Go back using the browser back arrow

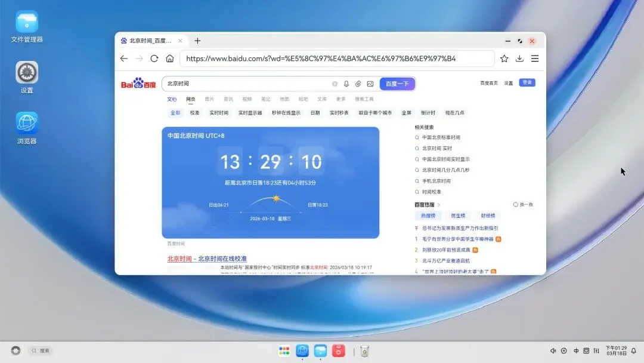(x=124, y=59)
